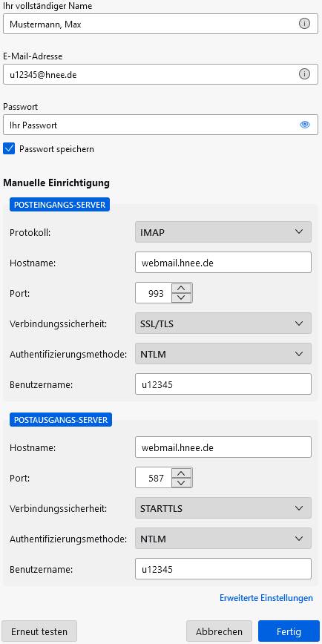
Task: Confirm setup with the Fertig button
Action: 289,631
